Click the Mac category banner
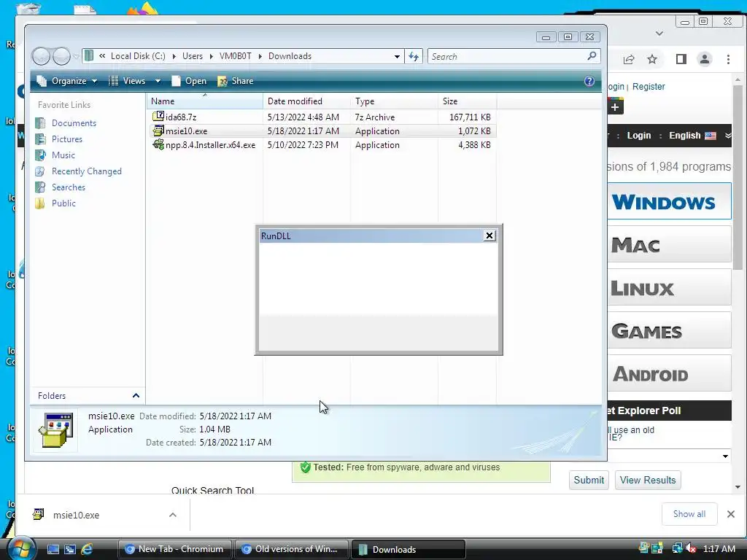The height and width of the screenshot is (560, 747). [670, 244]
